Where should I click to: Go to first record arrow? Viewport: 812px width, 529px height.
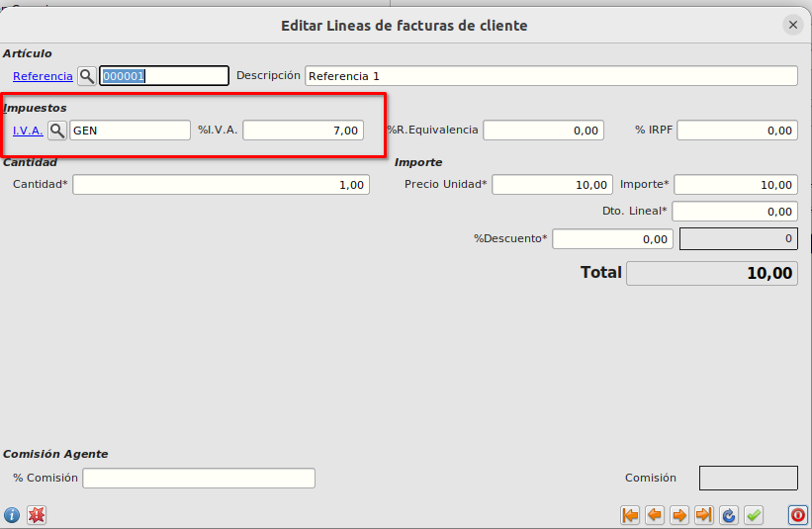pyautogui.click(x=630, y=515)
